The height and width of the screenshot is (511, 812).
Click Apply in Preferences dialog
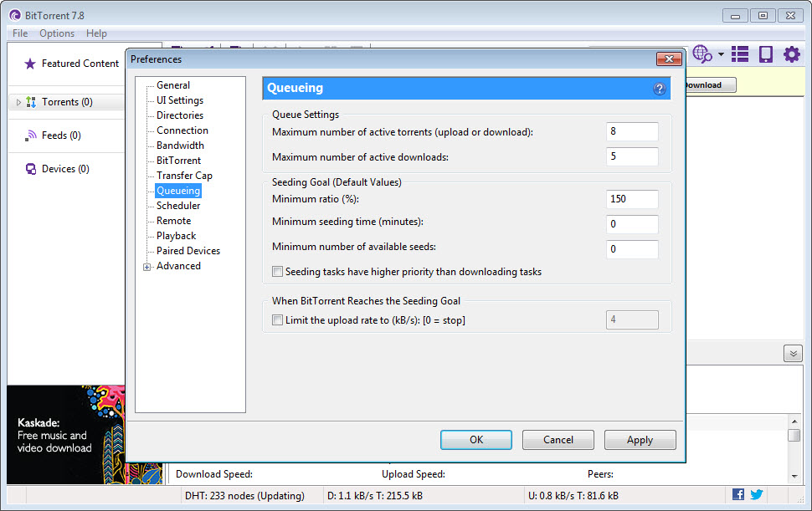[x=640, y=440]
